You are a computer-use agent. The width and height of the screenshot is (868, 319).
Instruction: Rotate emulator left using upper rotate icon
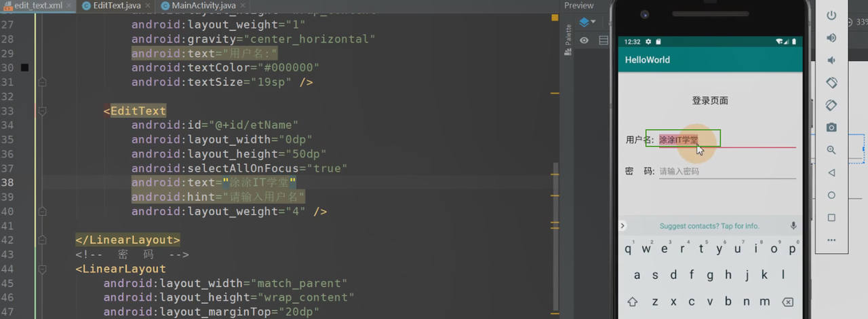coord(831,83)
